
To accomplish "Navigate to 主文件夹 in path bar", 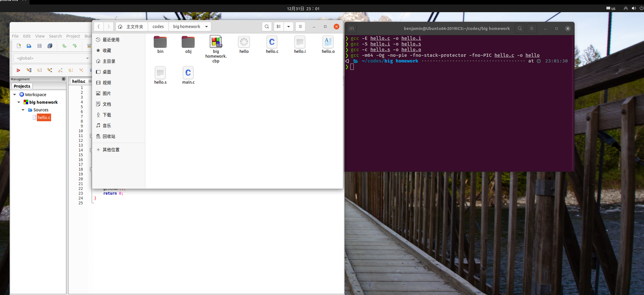I will point(131,26).
